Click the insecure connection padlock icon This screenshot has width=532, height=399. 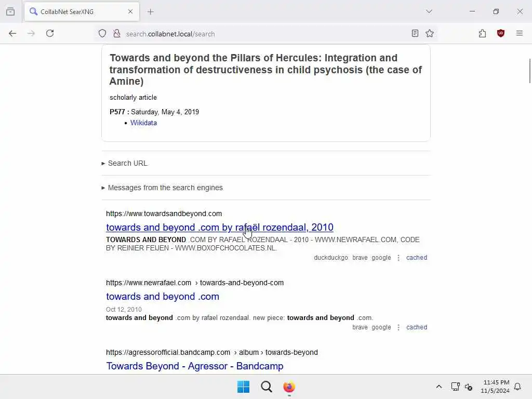(x=117, y=34)
